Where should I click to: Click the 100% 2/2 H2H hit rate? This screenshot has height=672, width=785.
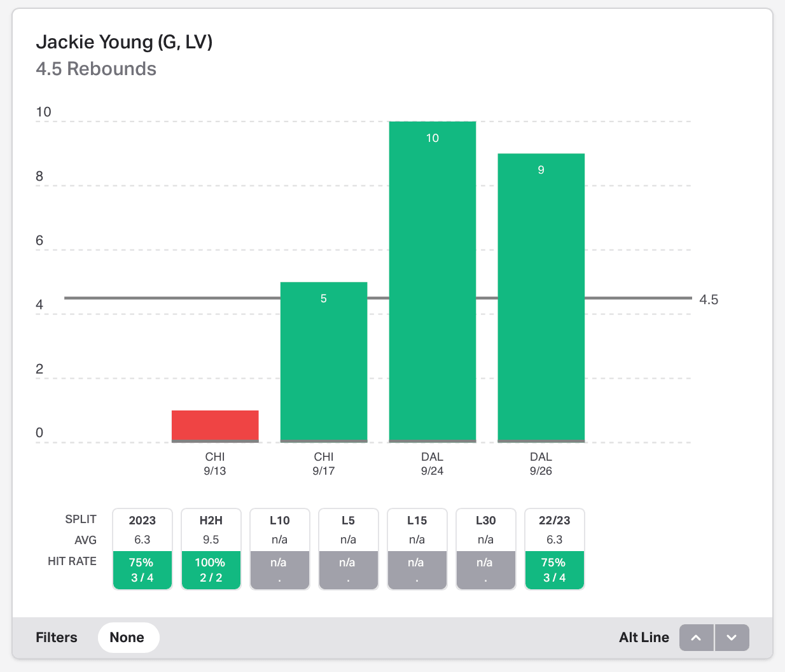[211, 570]
